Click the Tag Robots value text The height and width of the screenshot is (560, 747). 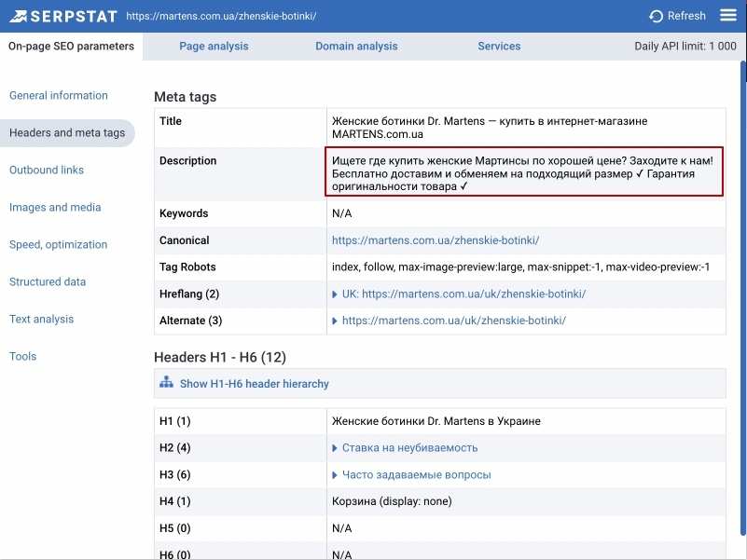(520, 267)
